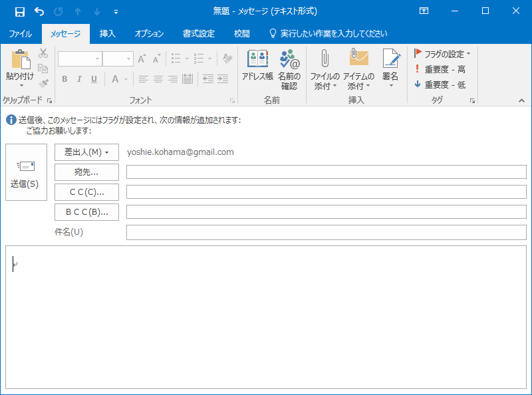Viewport: 532px width, 395px height.
Task: Click the BCC input field
Action: click(327, 212)
